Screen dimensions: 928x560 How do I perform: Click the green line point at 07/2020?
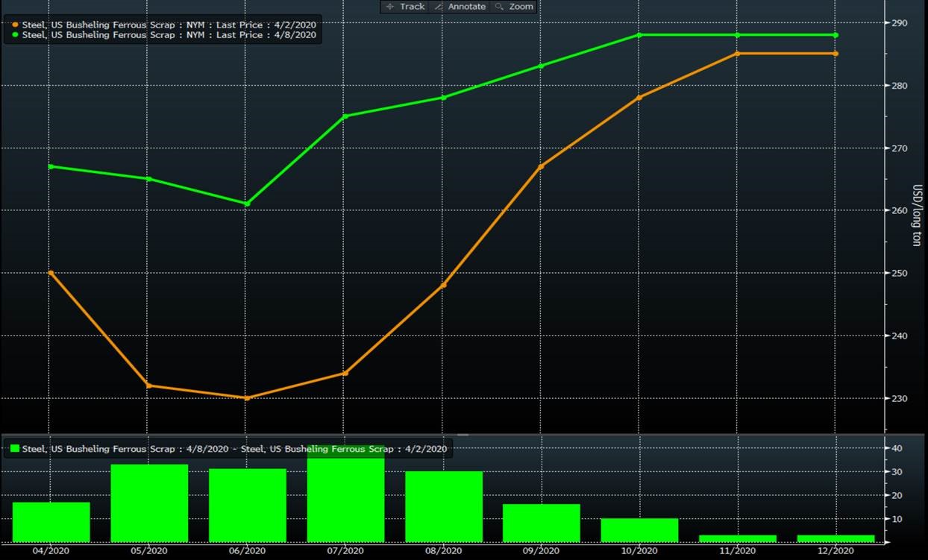(345, 116)
